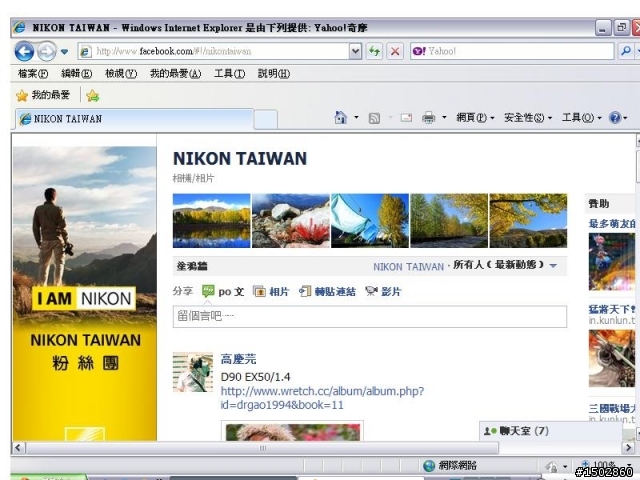Open the 網頁(P) command bar menu
Image resolution: width=640 pixels, height=480 pixels.
pyautogui.click(x=475, y=118)
